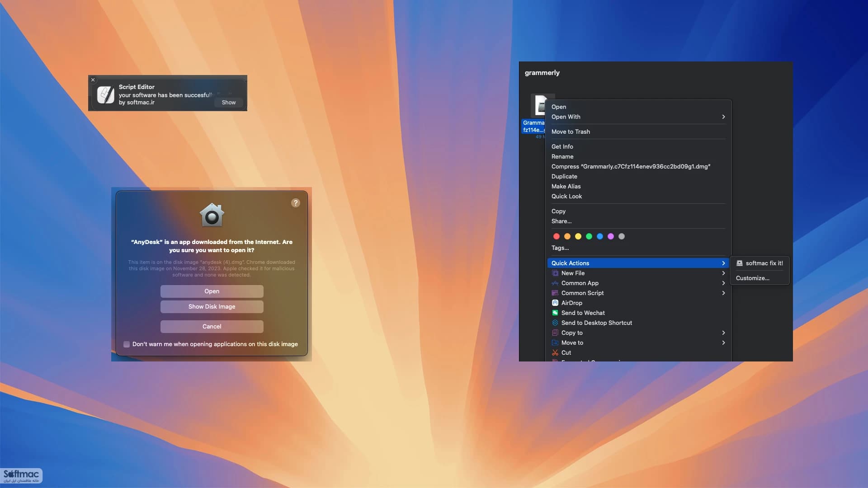
Task: Click the Script Editor notification icon
Action: click(106, 95)
